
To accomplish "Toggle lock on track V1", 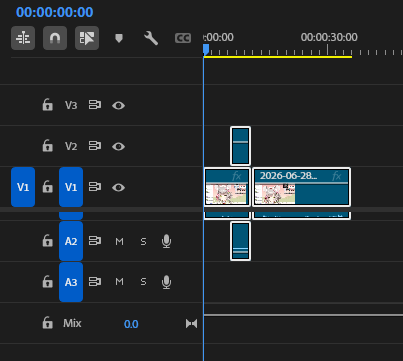I will tap(47, 187).
